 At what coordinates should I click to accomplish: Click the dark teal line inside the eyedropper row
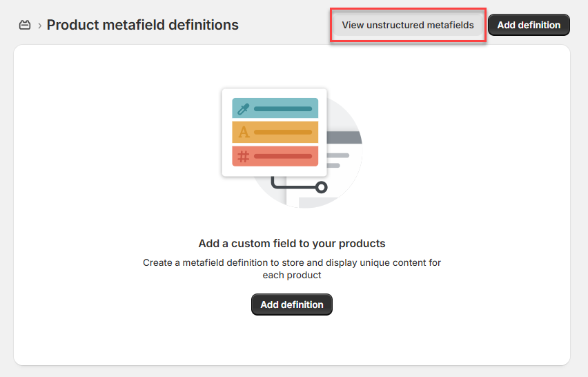pos(283,108)
